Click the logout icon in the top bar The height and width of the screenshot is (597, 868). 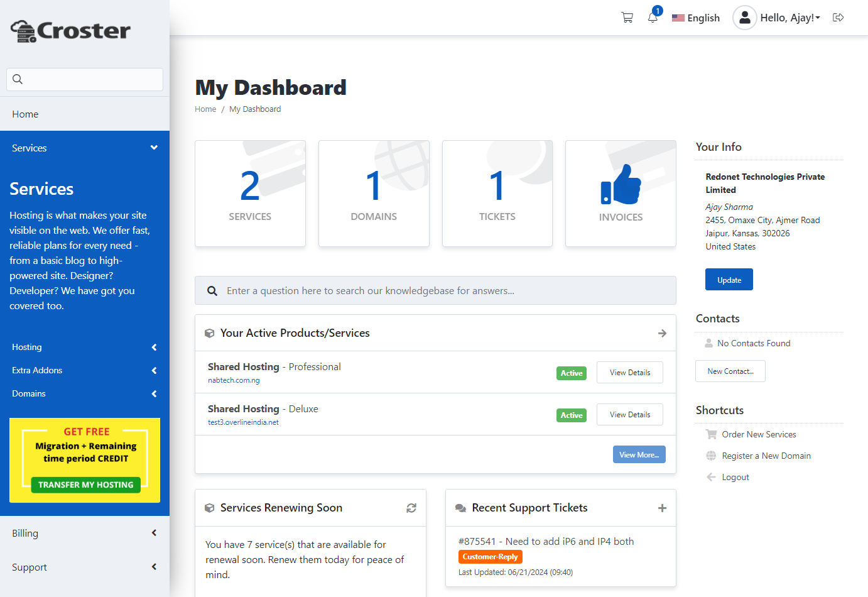(838, 17)
